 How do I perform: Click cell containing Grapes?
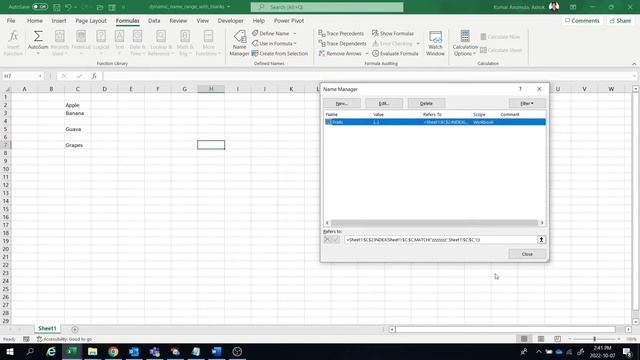tap(78, 145)
